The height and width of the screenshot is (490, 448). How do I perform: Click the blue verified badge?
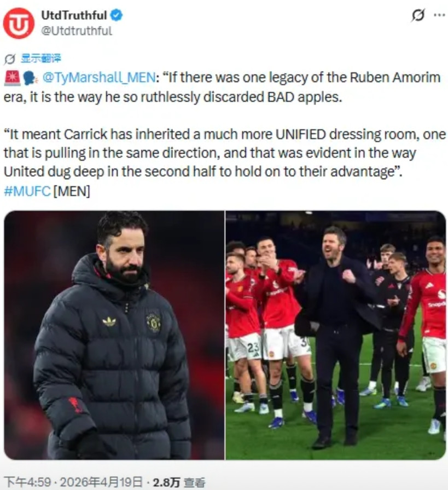point(117,15)
